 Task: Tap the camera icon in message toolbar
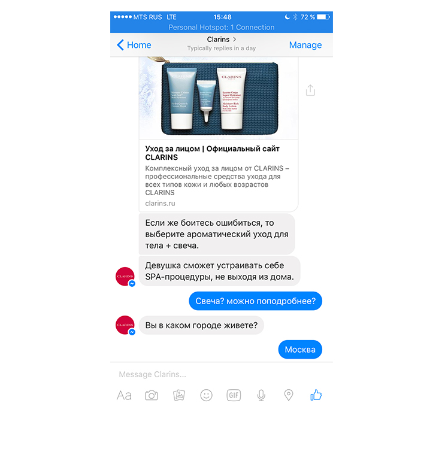[152, 395]
